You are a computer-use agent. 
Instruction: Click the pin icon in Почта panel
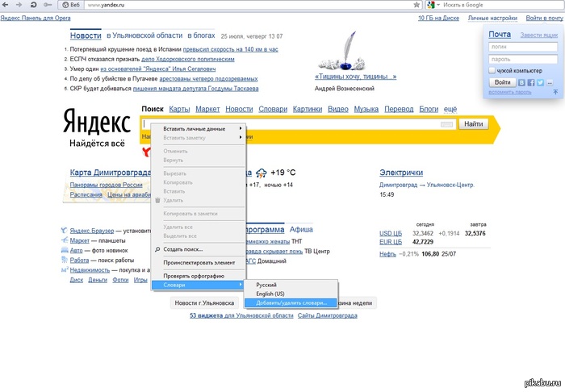(555, 93)
